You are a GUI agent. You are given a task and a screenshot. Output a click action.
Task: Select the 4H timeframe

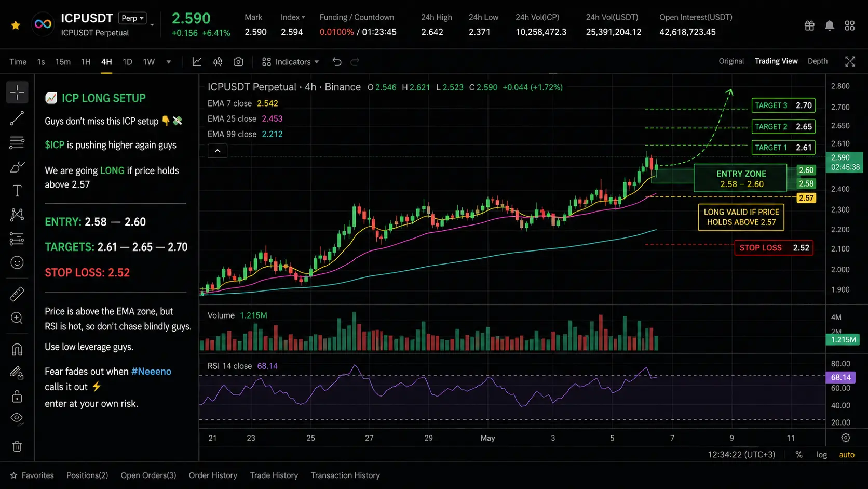point(106,62)
